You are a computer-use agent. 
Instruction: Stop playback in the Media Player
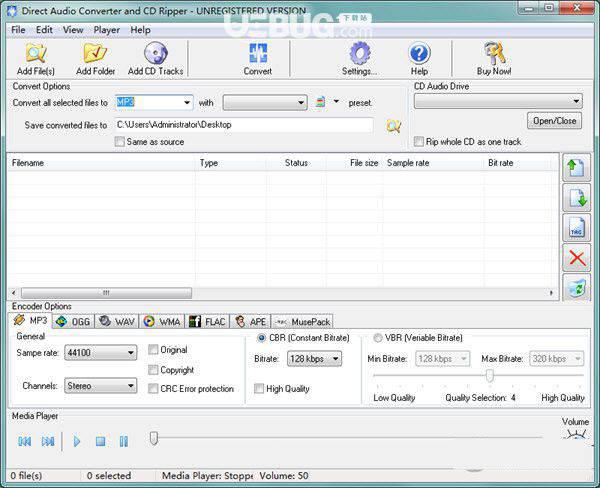click(x=100, y=441)
